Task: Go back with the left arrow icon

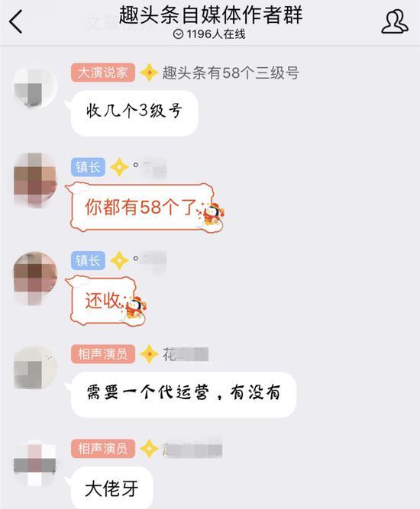Action: (15, 21)
